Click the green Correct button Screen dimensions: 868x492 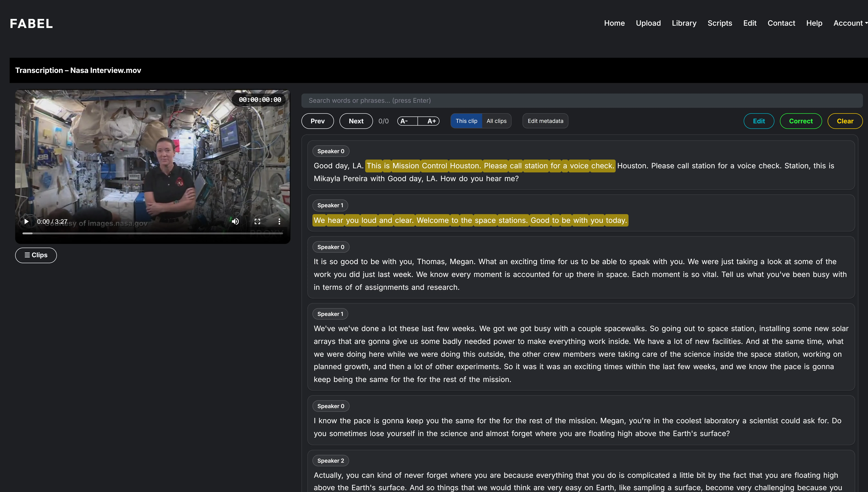point(801,121)
